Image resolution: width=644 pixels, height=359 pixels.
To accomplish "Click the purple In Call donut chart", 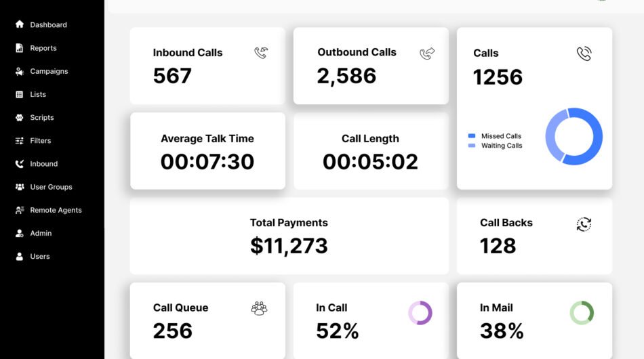I will coord(420,313).
